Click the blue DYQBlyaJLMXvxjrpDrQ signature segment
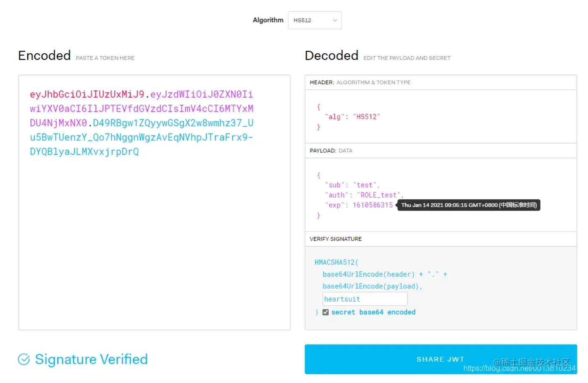The height and width of the screenshot is (383, 588). point(84,151)
